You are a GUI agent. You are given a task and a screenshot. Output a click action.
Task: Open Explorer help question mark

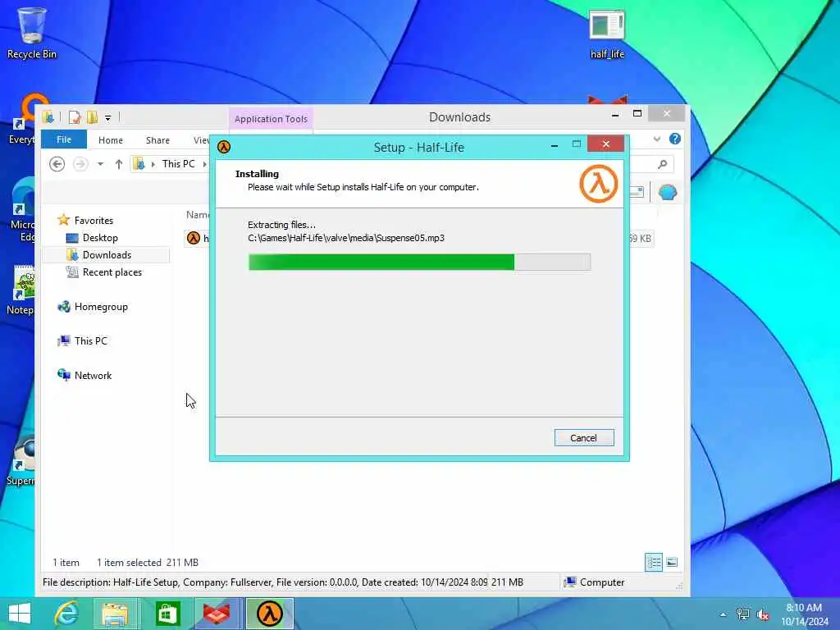click(675, 139)
